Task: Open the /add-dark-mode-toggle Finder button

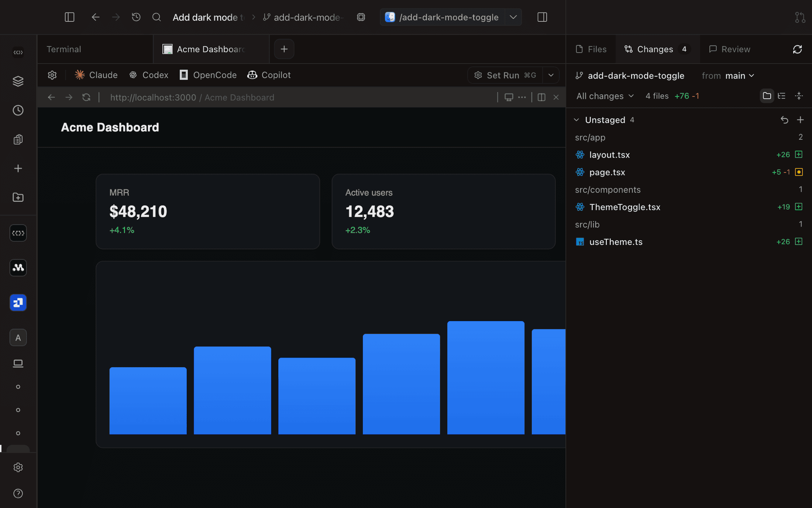Action: (x=442, y=17)
